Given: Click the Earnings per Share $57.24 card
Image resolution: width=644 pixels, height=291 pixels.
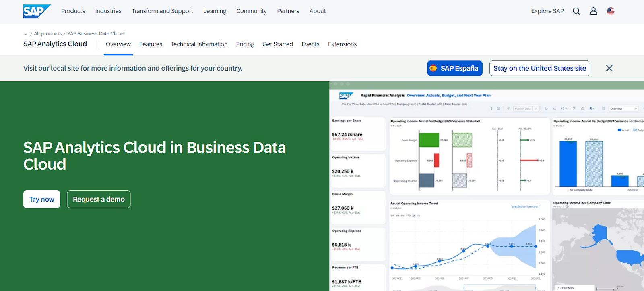Looking at the screenshot, I should click(357, 134).
